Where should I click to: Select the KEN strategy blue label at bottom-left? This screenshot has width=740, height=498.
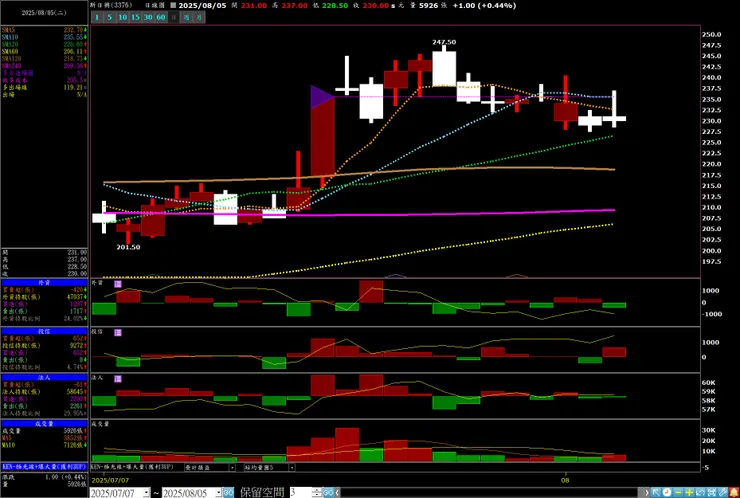(x=44, y=467)
